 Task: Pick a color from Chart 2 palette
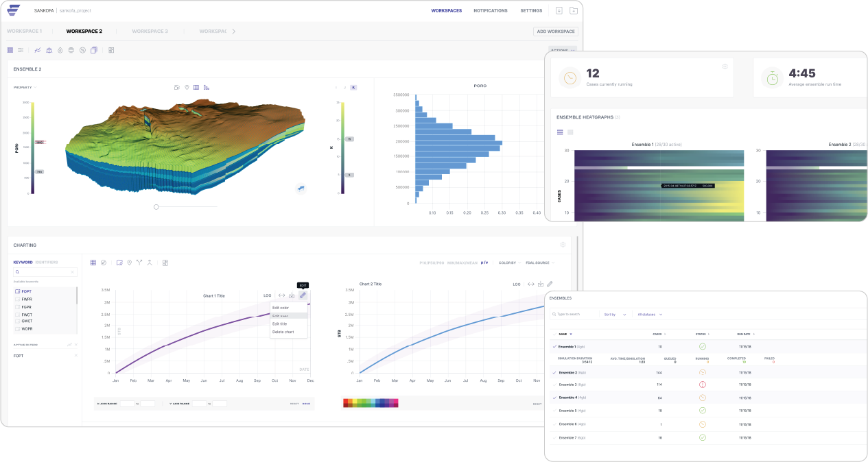[371, 403]
